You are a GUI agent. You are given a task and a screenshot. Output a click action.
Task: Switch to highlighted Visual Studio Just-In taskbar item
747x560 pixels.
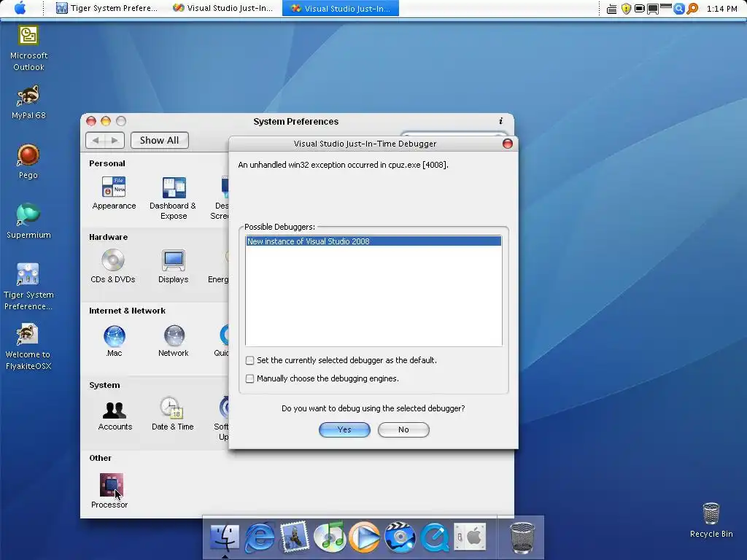tap(341, 8)
